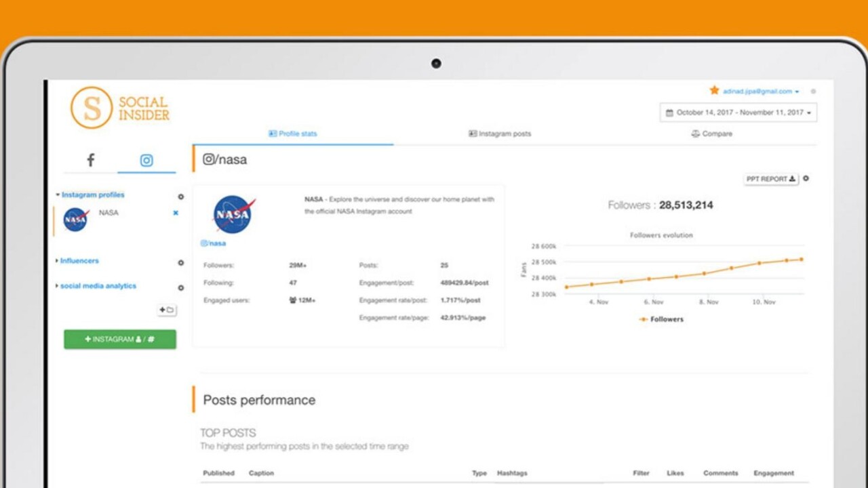Open settings gear beside Instagram profiles
The height and width of the screenshot is (488, 868).
pyautogui.click(x=181, y=197)
